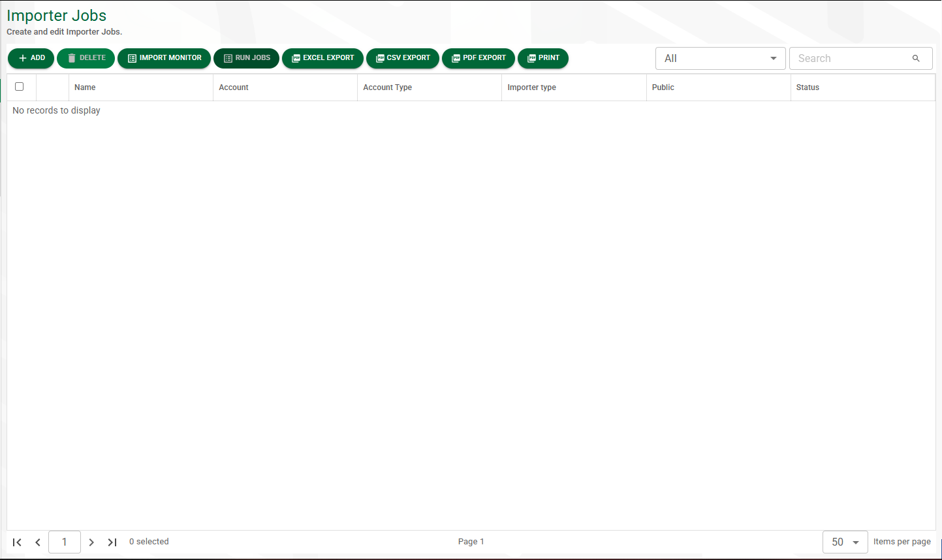Click the 'No records to display' text
The height and width of the screenshot is (560, 942).
click(56, 110)
